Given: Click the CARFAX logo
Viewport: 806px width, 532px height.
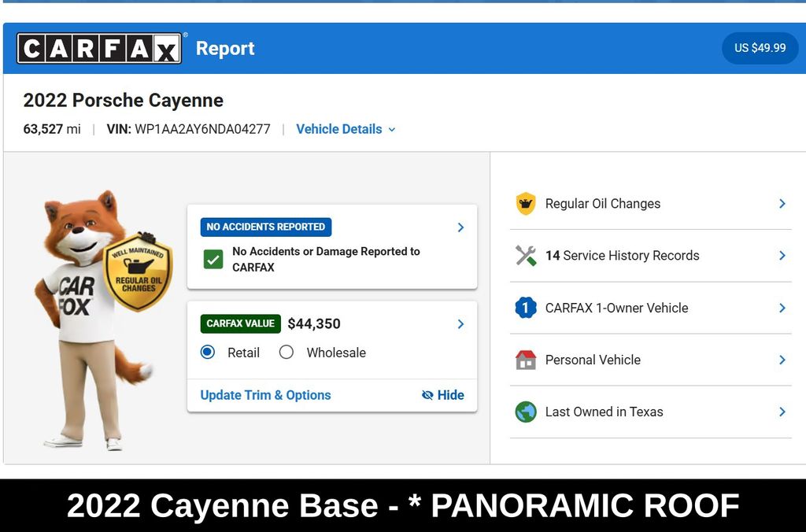Looking at the screenshot, I should tap(98, 48).
